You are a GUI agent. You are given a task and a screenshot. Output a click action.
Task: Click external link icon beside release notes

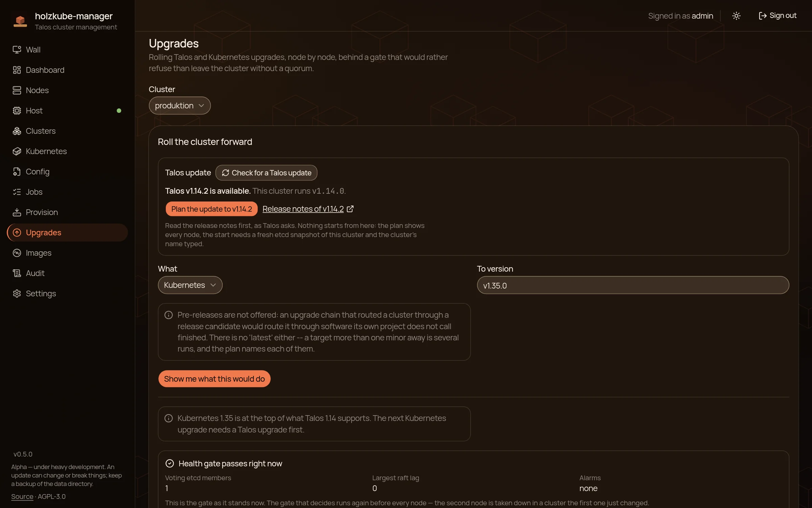coord(350,209)
